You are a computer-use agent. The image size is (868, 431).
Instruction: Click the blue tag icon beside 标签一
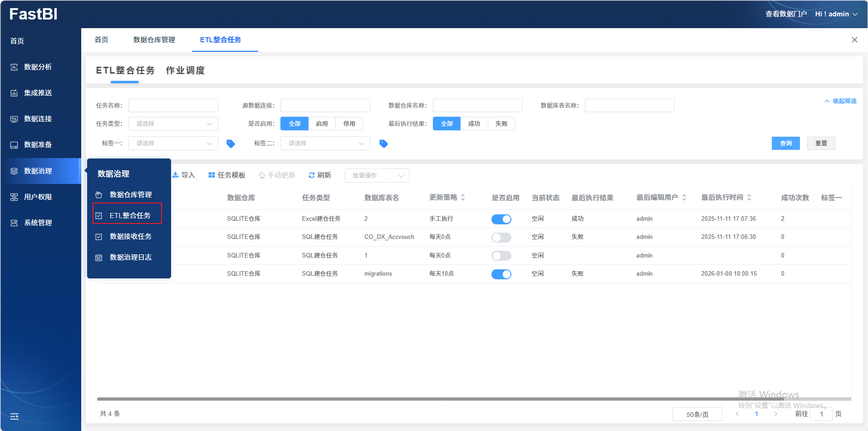click(230, 144)
